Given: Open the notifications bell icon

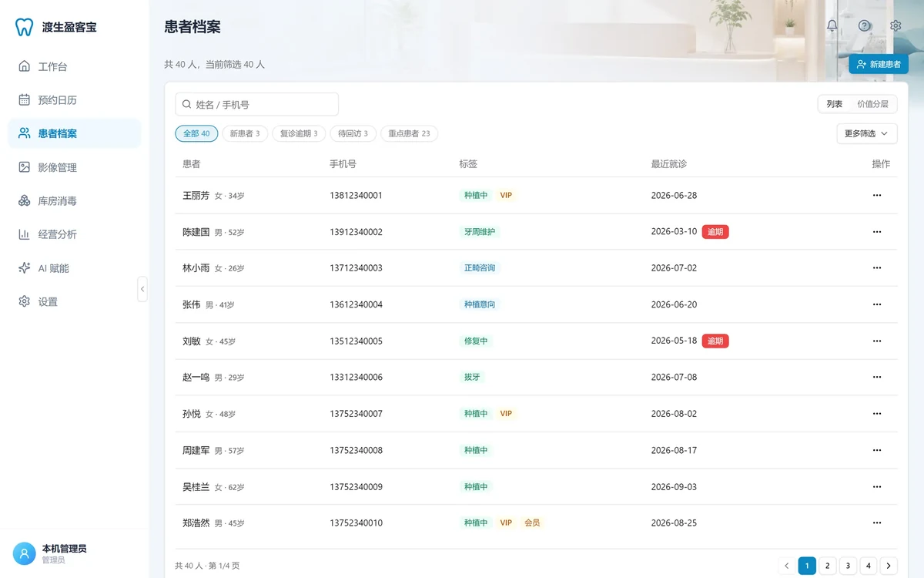Looking at the screenshot, I should coord(832,25).
